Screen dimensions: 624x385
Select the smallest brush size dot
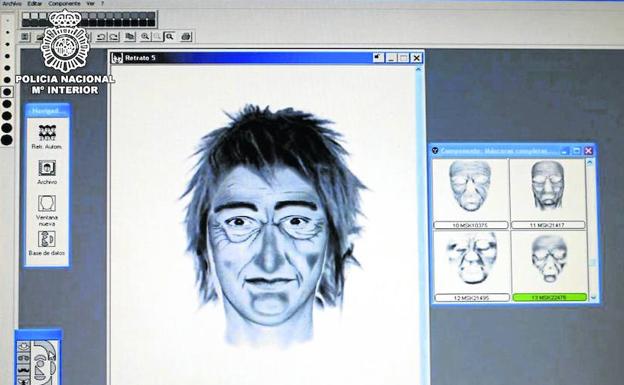click(7, 21)
